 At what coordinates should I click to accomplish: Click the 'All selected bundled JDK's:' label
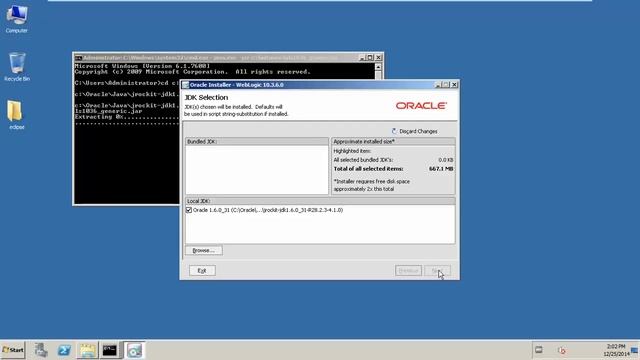(363, 160)
